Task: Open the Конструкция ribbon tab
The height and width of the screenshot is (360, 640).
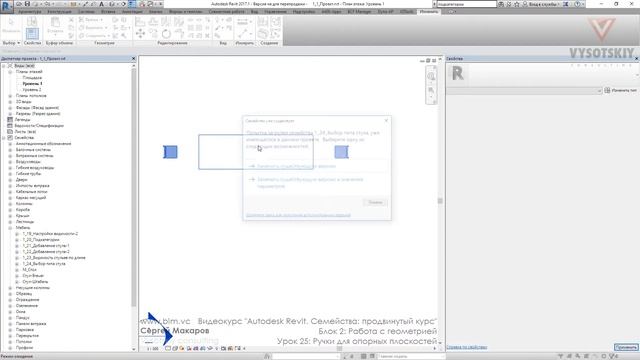Action: pos(59,11)
